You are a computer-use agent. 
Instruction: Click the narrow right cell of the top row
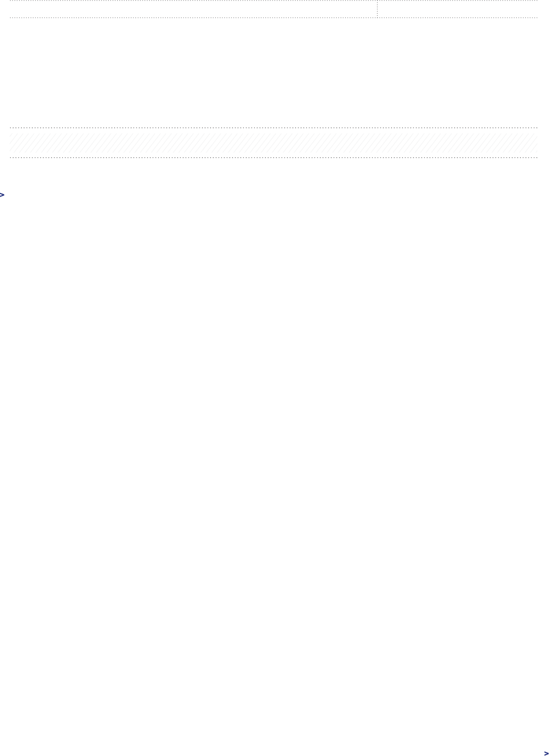pyautogui.click(x=457, y=9)
